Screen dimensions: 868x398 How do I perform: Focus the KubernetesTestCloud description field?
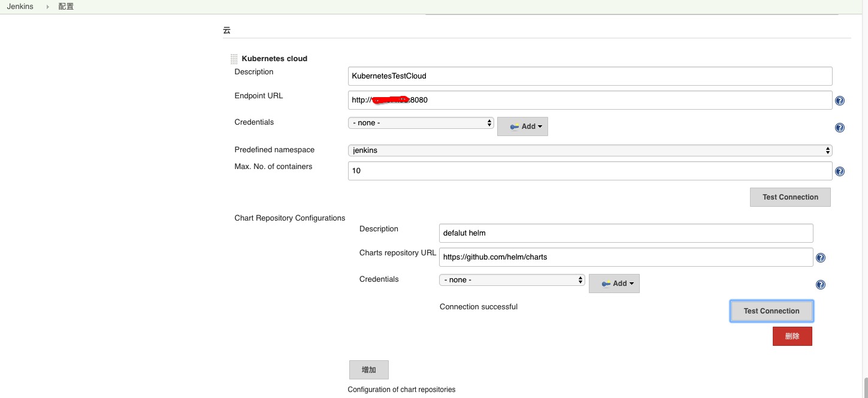(x=590, y=76)
